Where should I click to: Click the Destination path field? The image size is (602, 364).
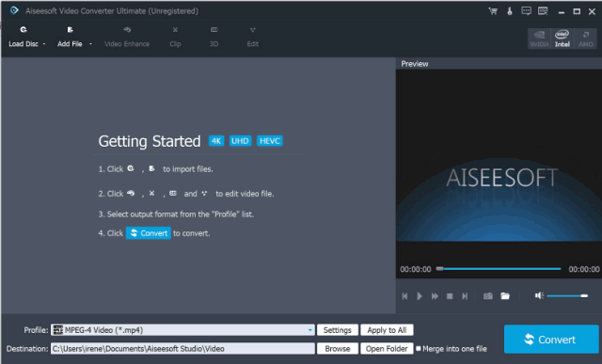tap(182, 349)
